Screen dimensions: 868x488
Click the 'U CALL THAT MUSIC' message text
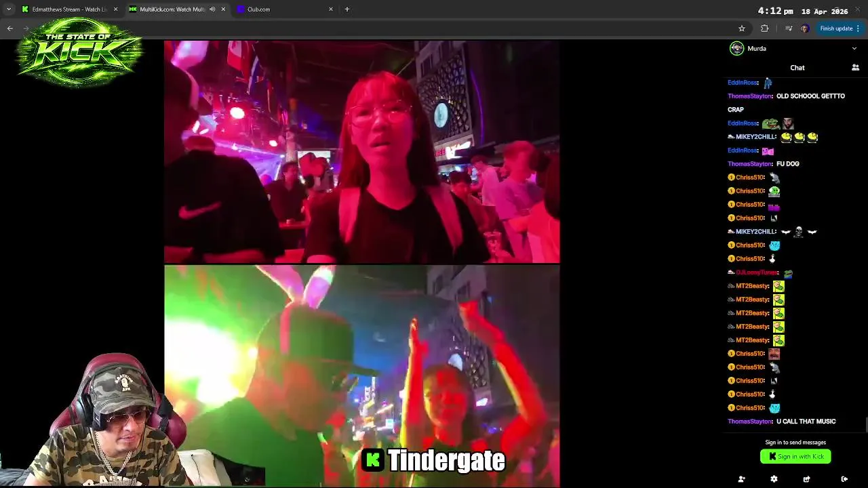pos(806,422)
